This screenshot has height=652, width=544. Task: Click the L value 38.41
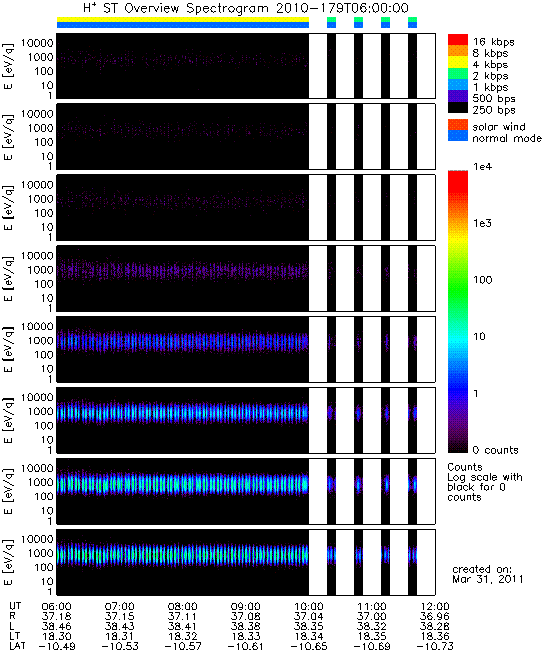pyautogui.click(x=182, y=627)
